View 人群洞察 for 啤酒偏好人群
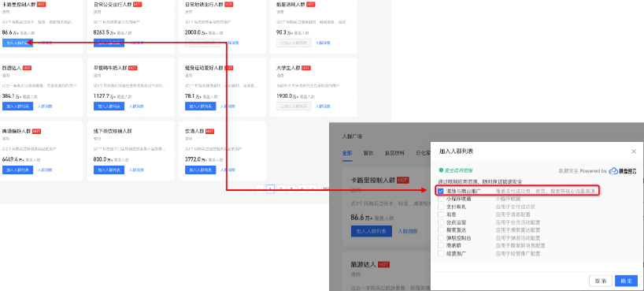This screenshot has height=291, width=644. [45, 170]
